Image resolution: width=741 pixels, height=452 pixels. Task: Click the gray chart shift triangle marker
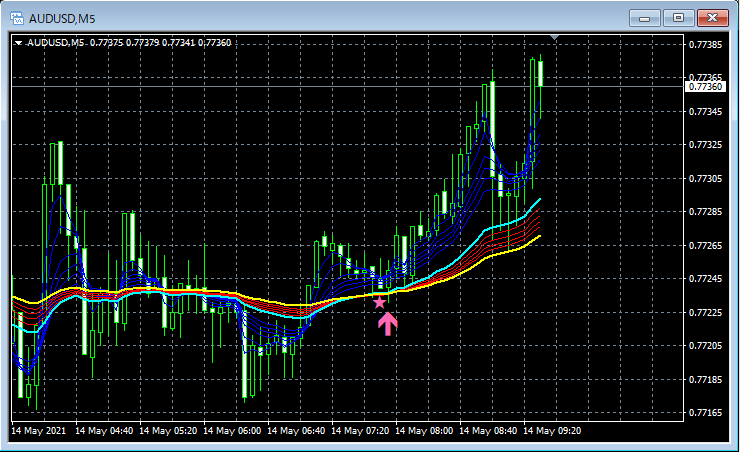555,37
